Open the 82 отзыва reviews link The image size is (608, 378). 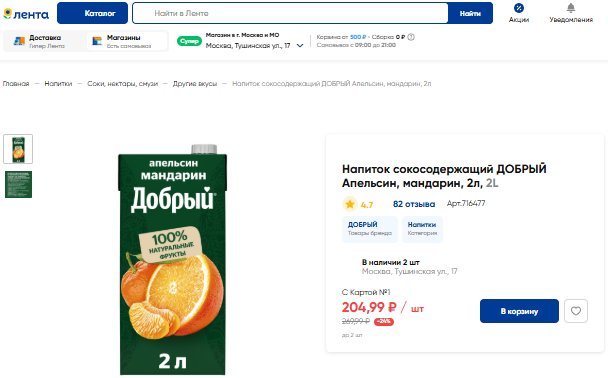(414, 204)
